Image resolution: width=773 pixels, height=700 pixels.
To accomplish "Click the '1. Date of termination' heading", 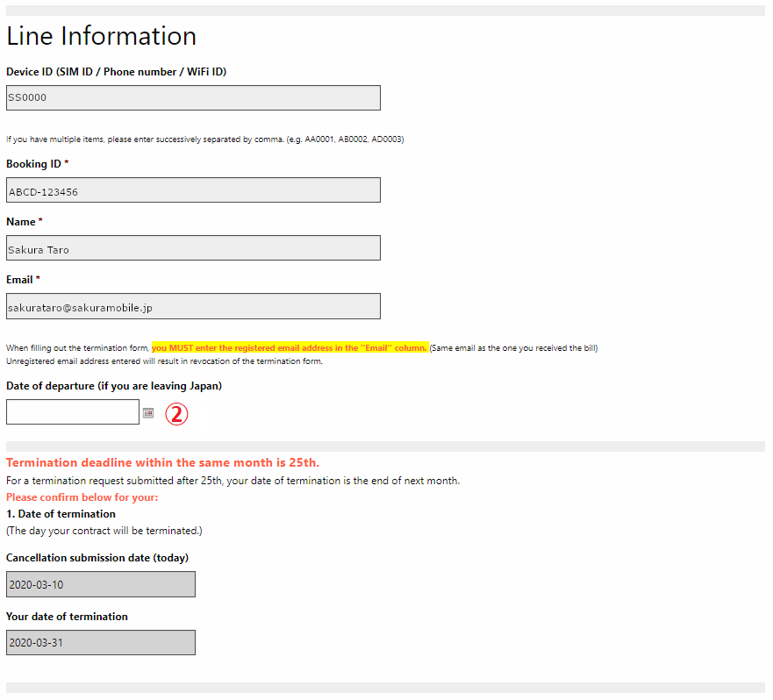I will [x=61, y=514].
